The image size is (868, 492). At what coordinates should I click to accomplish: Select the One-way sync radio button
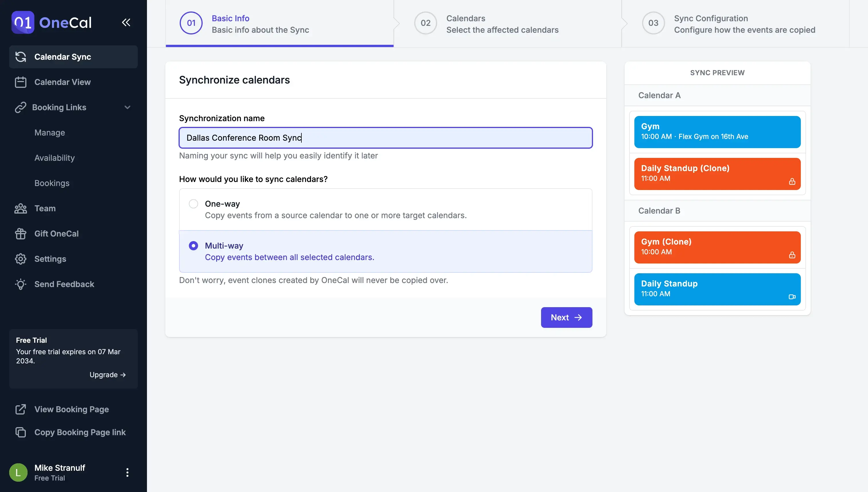click(x=193, y=203)
